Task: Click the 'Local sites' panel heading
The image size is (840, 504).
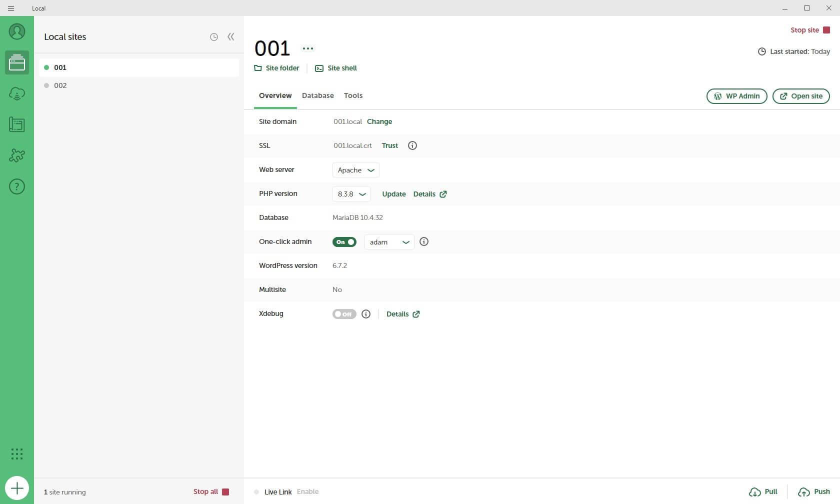Action: click(65, 36)
